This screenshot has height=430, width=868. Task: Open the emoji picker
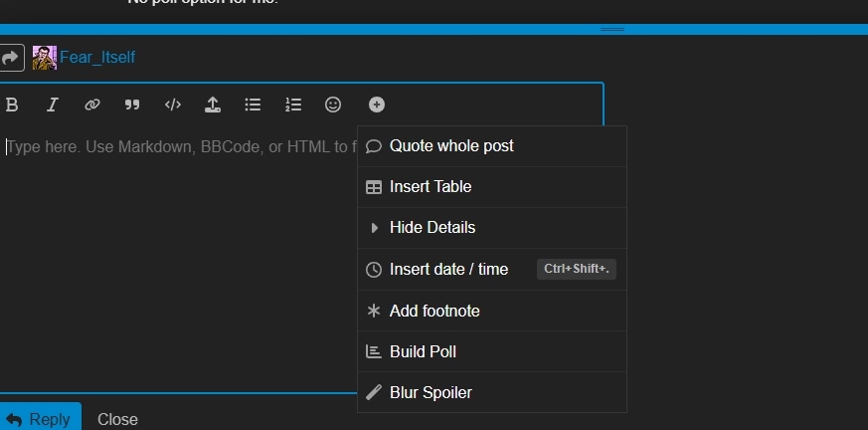coord(333,105)
